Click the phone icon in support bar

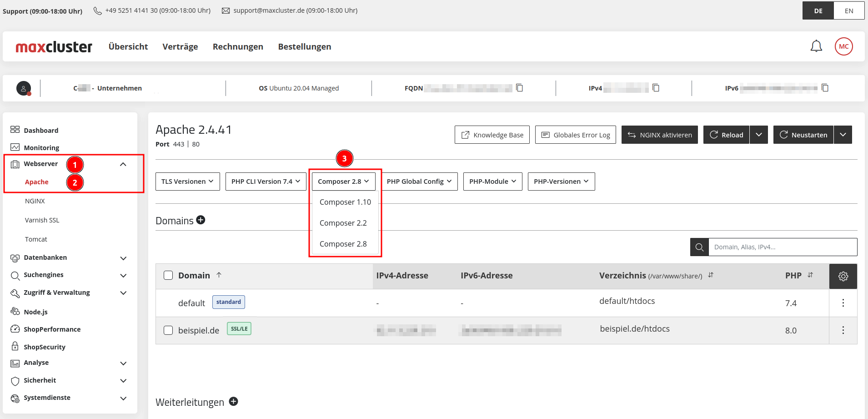pyautogui.click(x=97, y=10)
